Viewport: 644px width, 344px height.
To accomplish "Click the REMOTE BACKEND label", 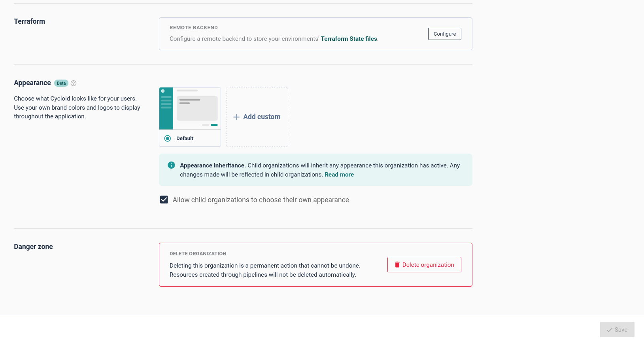I will pyautogui.click(x=194, y=28).
